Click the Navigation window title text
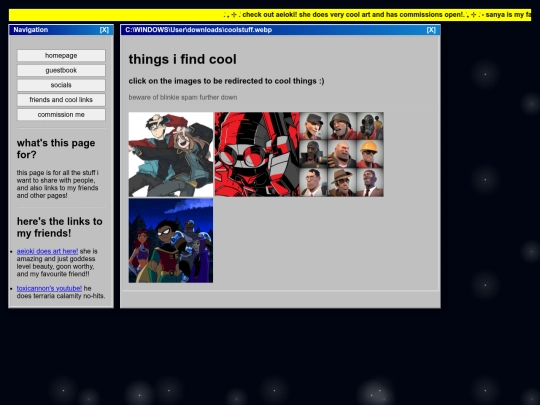The image size is (540, 405). tap(31, 30)
